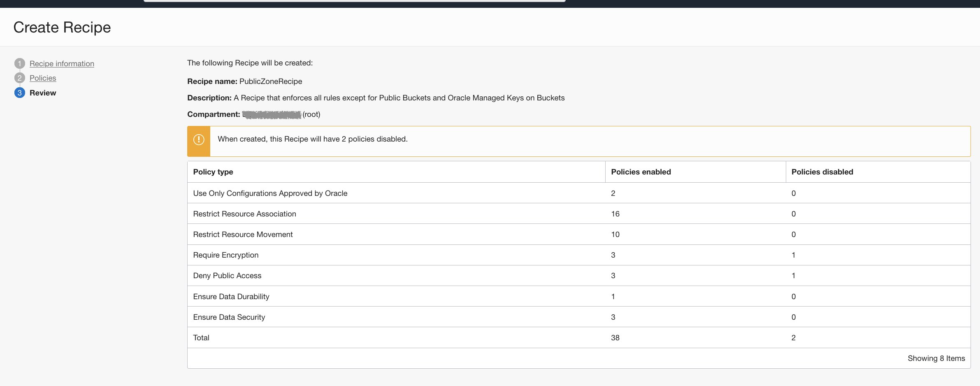Click the Policies enabled column header

tap(641, 172)
